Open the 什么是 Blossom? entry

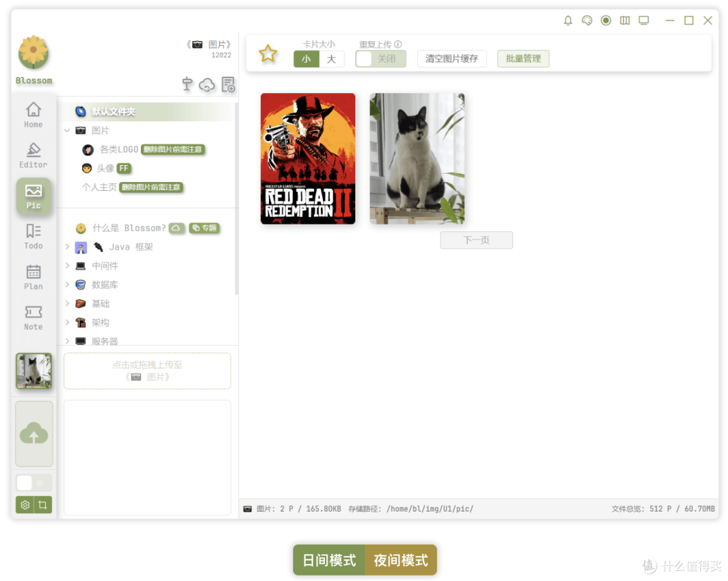click(129, 228)
